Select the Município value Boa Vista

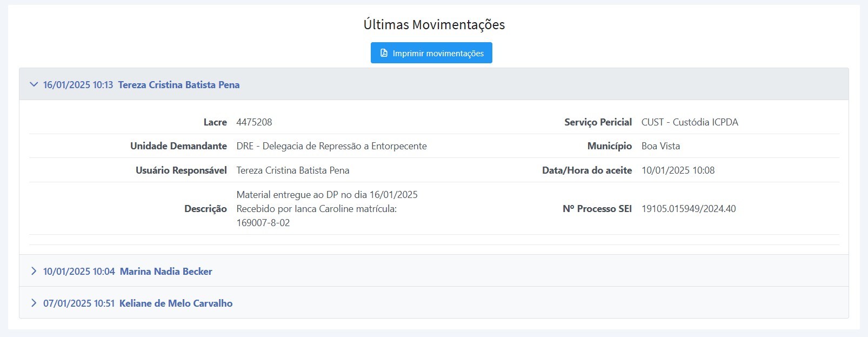(x=660, y=146)
